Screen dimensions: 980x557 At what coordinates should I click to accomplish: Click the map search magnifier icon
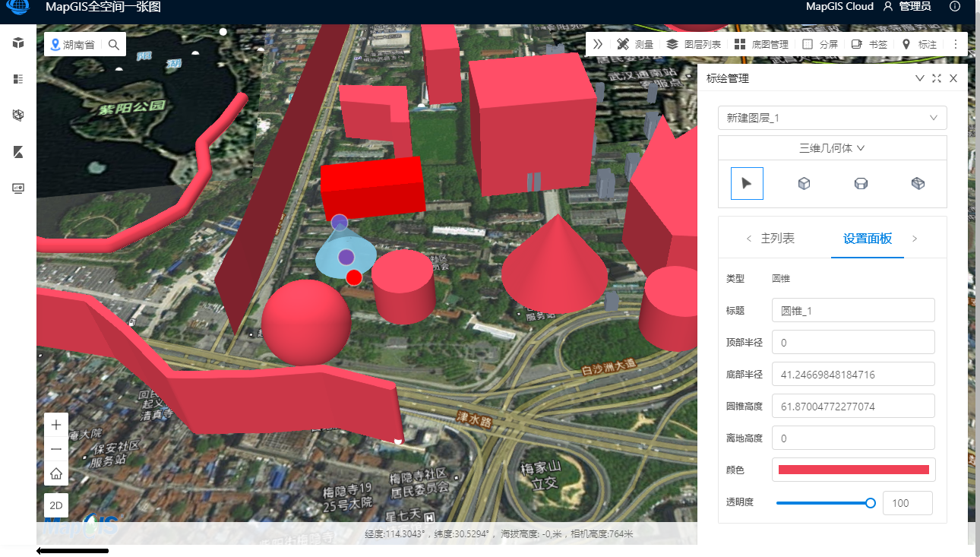tap(114, 45)
